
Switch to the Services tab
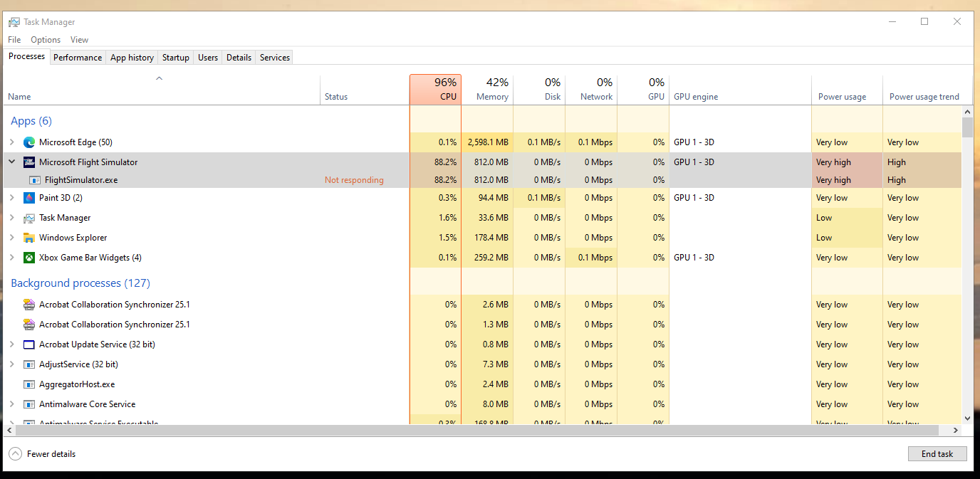tap(274, 57)
